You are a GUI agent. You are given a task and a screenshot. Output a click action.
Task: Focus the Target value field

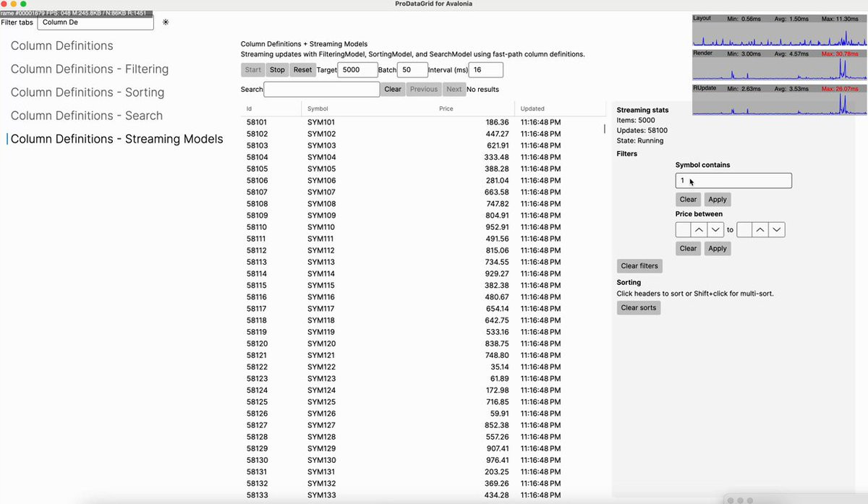pos(357,70)
